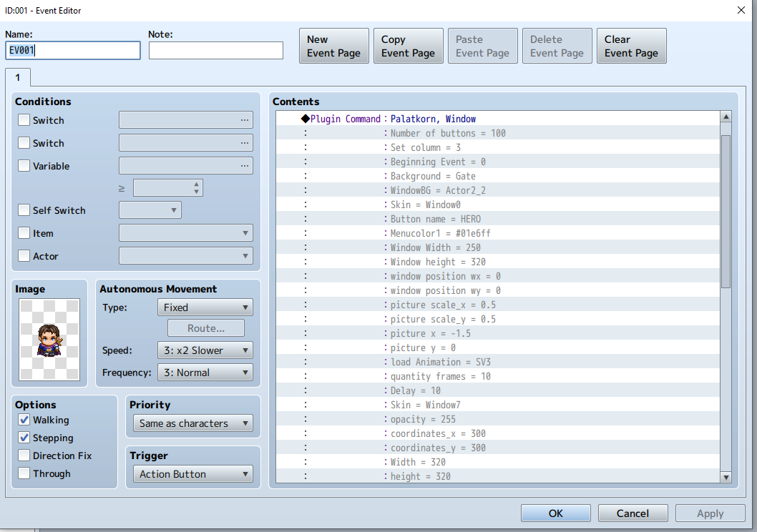Click Delete Event Page button

click(x=557, y=46)
